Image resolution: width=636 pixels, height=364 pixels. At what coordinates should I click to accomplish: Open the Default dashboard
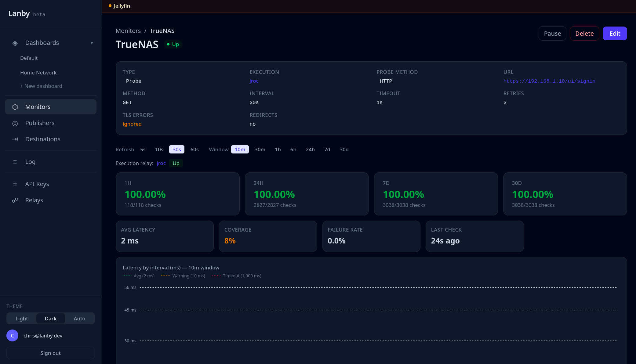(29, 58)
